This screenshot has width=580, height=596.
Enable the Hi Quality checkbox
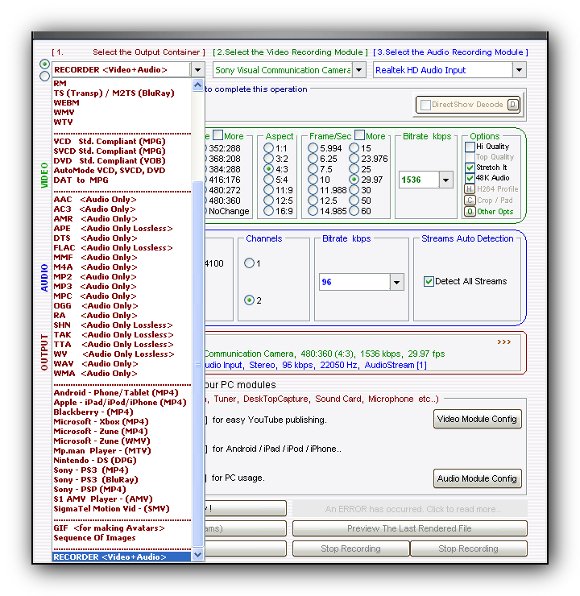470,147
